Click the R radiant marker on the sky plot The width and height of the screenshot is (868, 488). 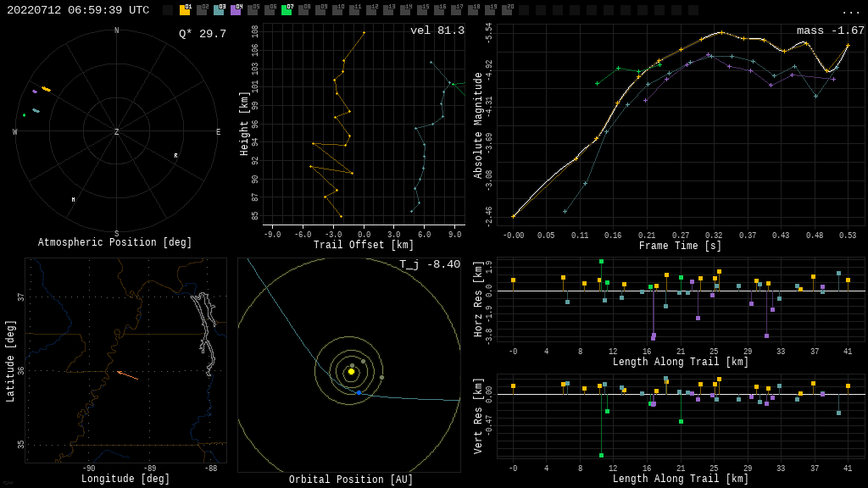(x=176, y=156)
